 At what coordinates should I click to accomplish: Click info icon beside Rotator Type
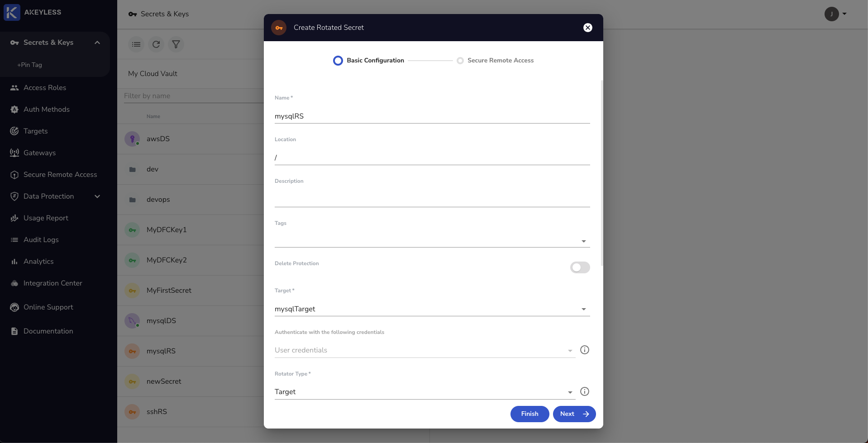[585, 391]
